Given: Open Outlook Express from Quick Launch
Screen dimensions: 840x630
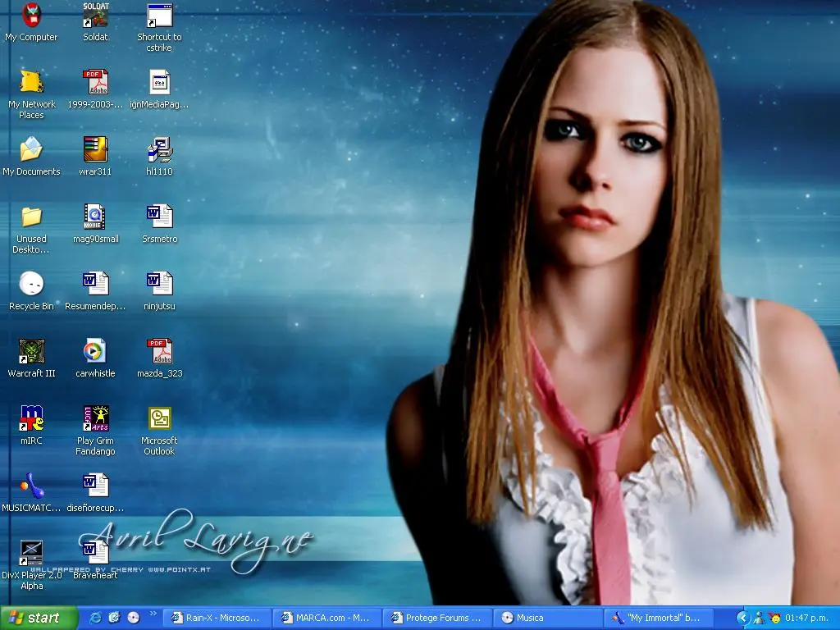Looking at the screenshot, I should [x=114, y=618].
